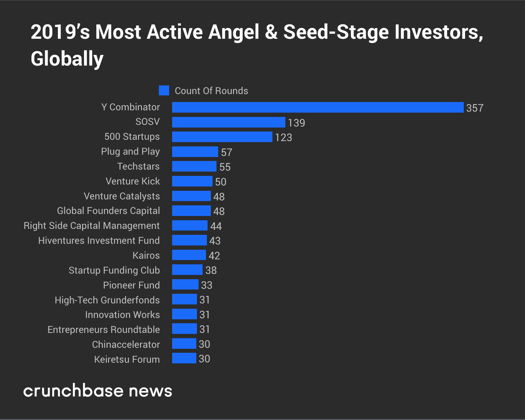Click the Techstars bar
Screen dimensions: 525x420
click(194, 166)
